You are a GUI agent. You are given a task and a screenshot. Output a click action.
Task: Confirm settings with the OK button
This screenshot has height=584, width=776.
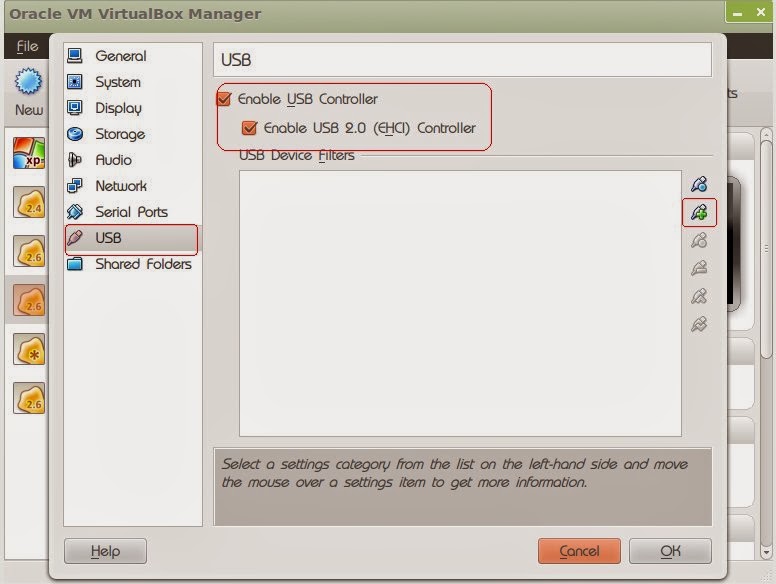[671, 551]
